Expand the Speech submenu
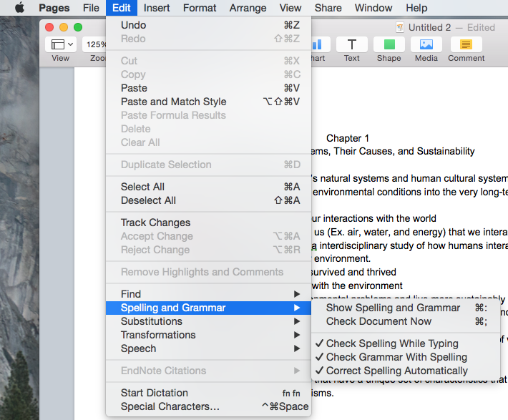508x420 pixels. [x=208, y=348]
